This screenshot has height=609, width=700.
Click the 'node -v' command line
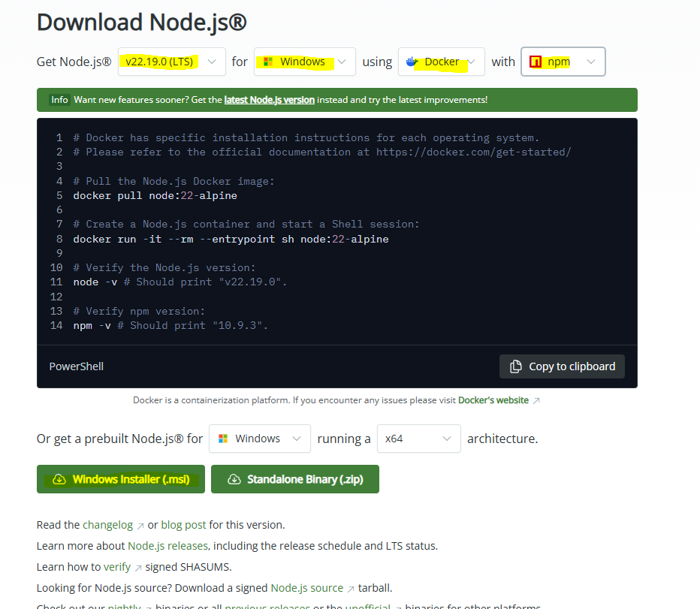click(180, 282)
